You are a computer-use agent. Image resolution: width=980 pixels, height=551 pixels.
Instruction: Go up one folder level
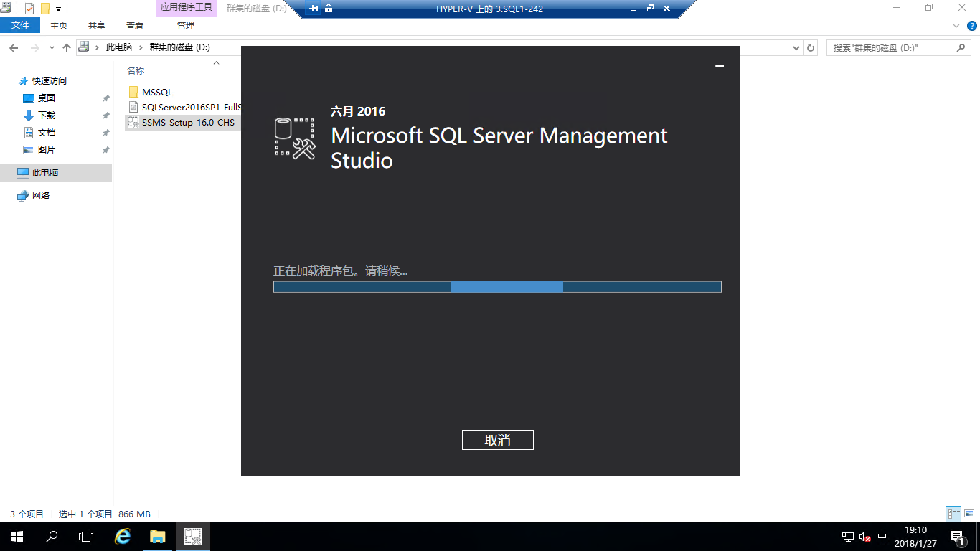[67, 47]
